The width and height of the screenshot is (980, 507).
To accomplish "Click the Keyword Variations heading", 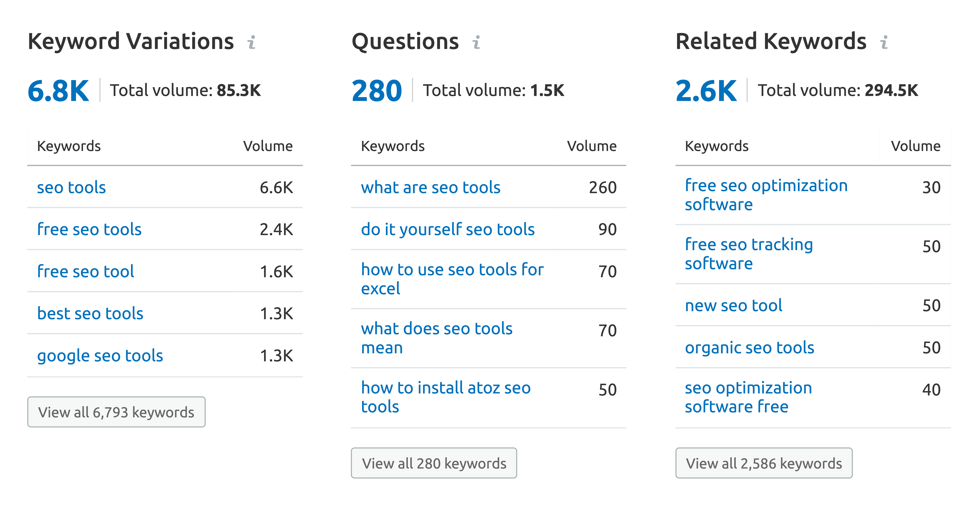I will 131,41.
